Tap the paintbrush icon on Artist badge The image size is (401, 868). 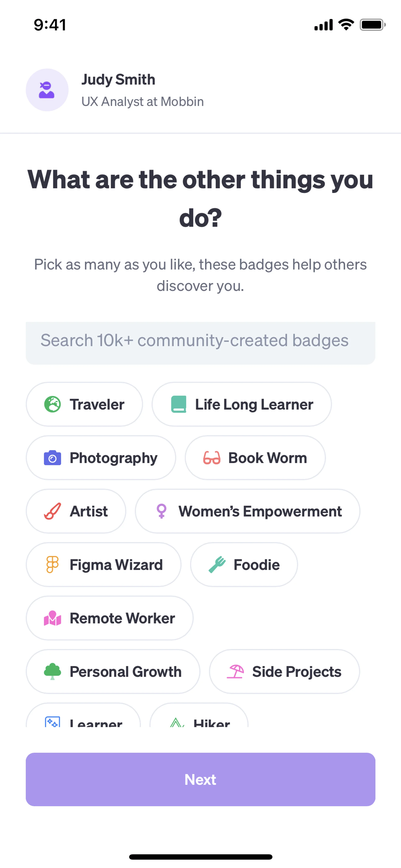click(x=53, y=511)
